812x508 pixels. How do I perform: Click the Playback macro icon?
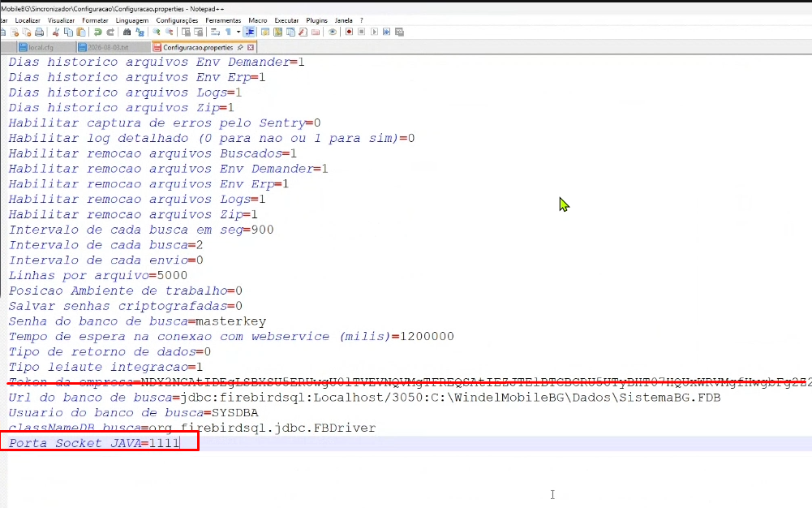point(375,32)
